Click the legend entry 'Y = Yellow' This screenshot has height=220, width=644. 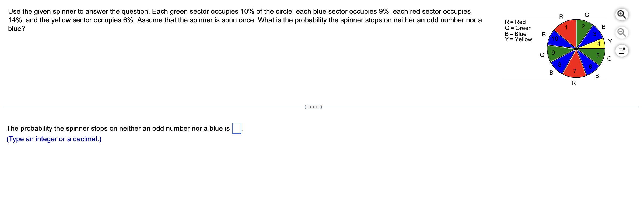coord(517,39)
